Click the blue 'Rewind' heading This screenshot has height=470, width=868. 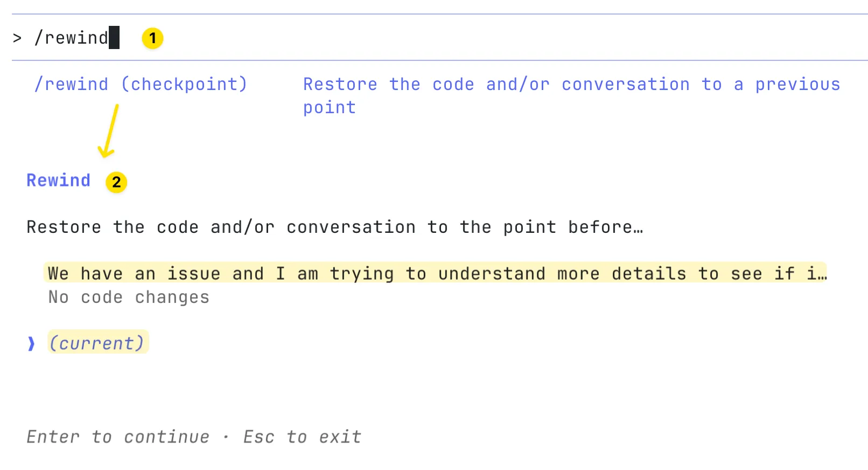click(59, 180)
